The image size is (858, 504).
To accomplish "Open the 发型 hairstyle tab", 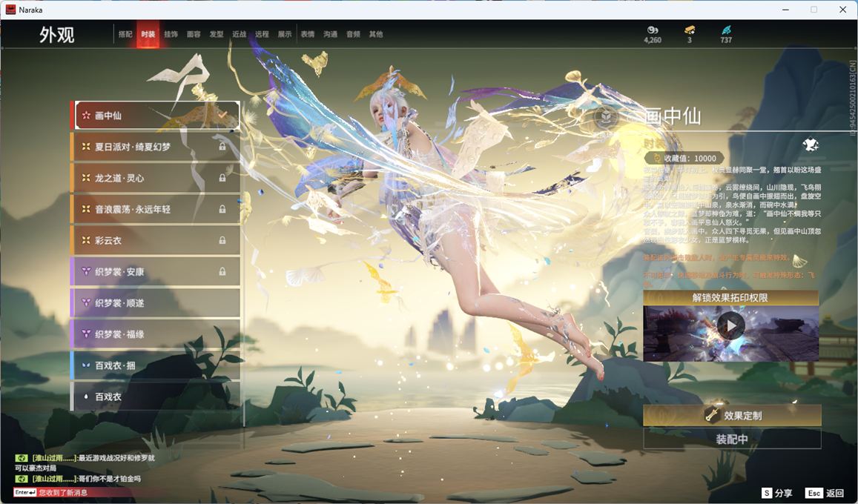I will [217, 34].
